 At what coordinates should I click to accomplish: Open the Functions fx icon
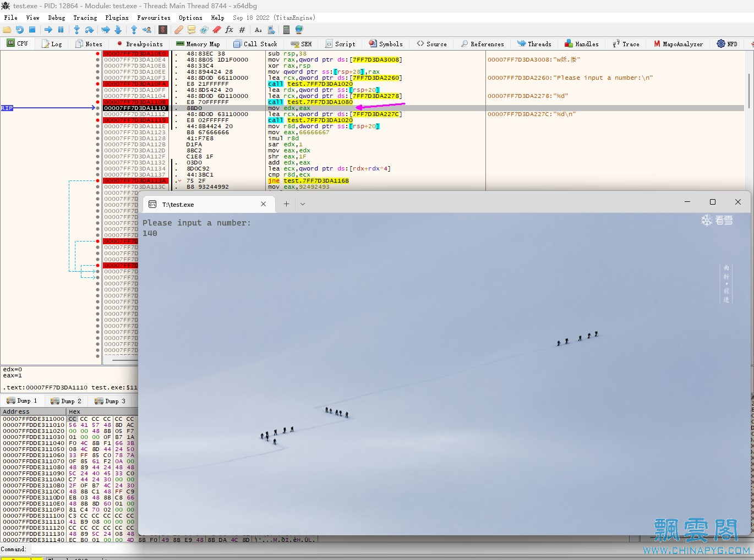(x=230, y=30)
